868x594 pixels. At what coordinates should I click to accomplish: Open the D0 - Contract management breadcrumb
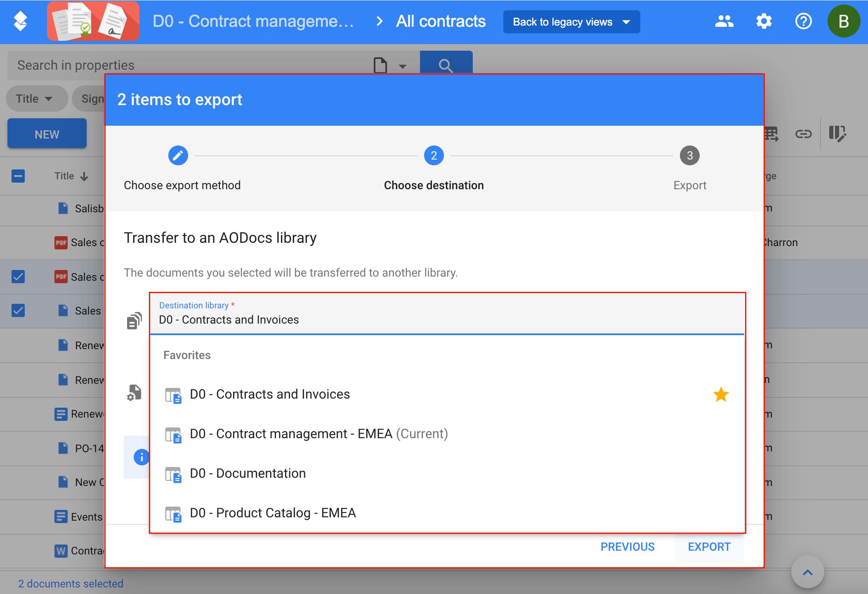tap(253, 21)
